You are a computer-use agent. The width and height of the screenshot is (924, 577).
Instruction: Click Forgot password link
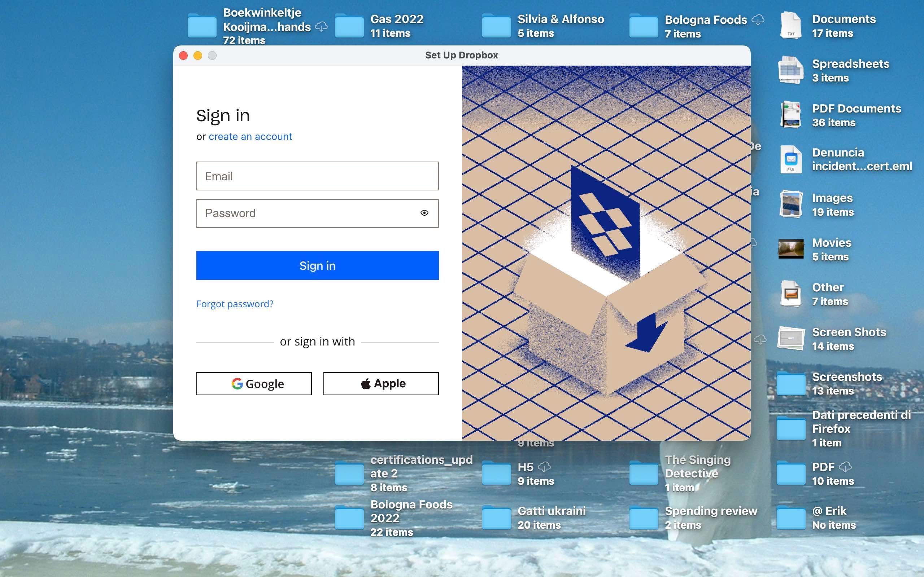pyautogui.click(x=235, y=304)
